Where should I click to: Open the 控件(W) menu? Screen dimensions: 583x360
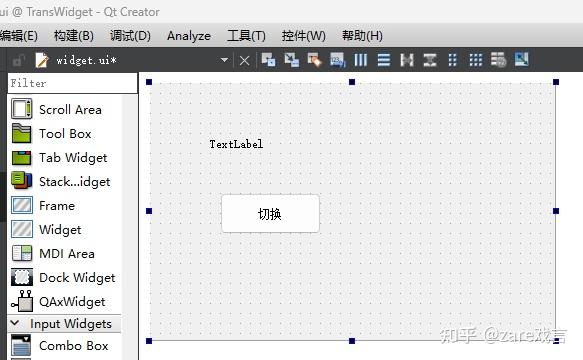coord(303,36)
